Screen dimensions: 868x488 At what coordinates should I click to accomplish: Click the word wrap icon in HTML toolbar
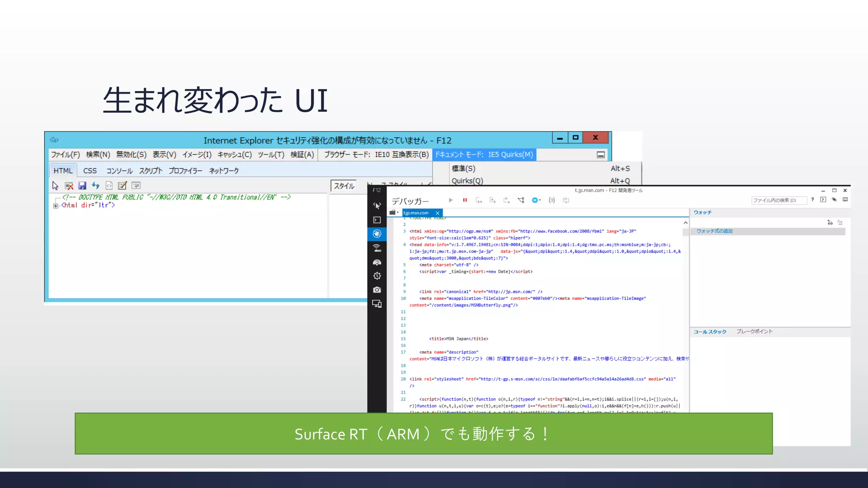[136, 186]
